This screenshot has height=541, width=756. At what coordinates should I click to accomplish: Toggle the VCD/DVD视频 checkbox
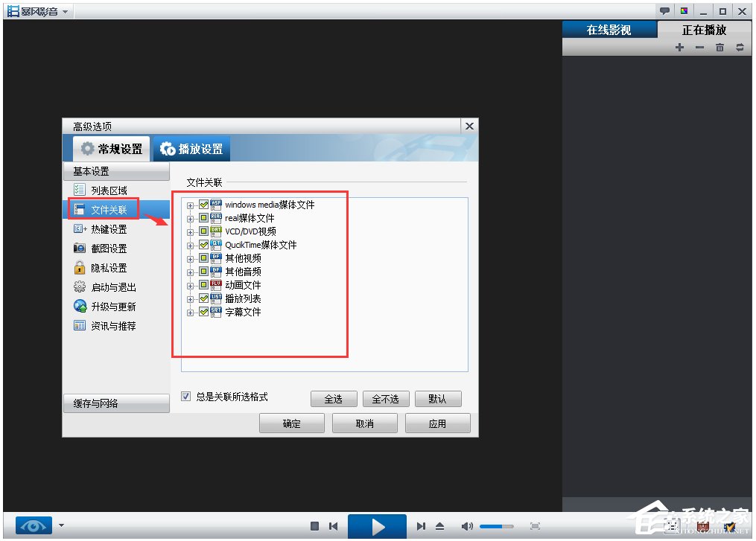204,231
